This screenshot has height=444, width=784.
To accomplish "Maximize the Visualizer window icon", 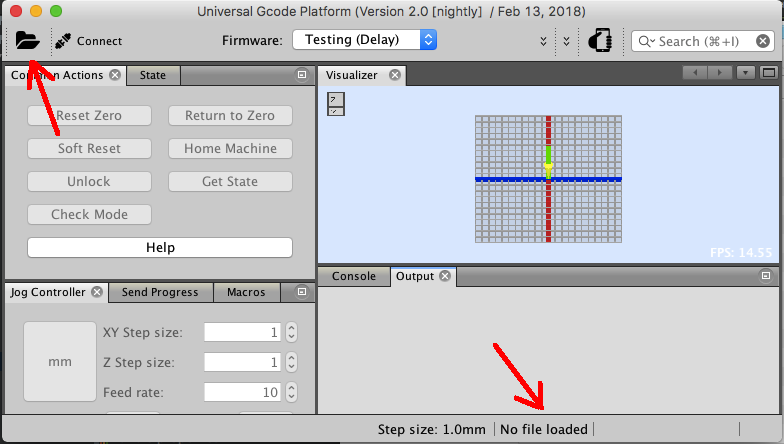I will [x=768, y=73].
